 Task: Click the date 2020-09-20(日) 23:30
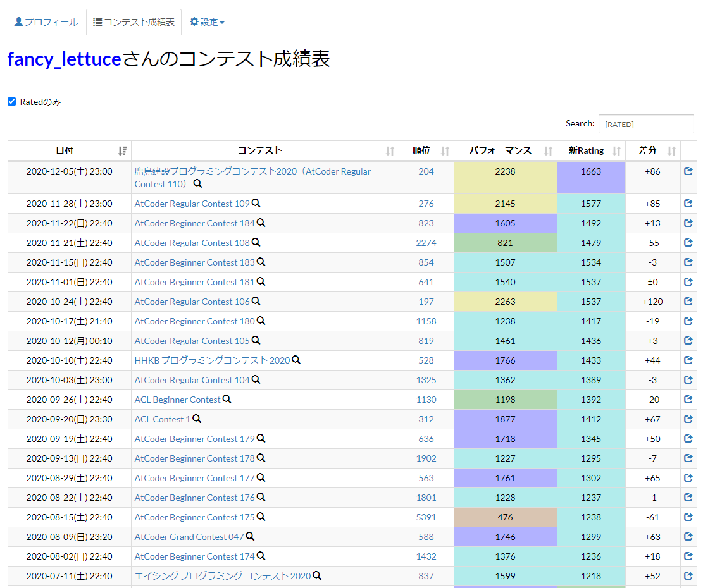(70, 419)
